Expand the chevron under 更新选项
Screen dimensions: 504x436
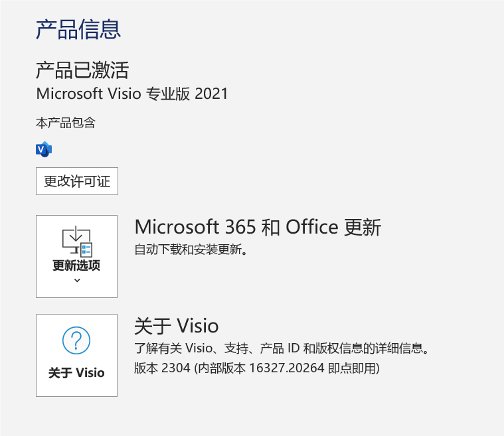click(77, 281)
